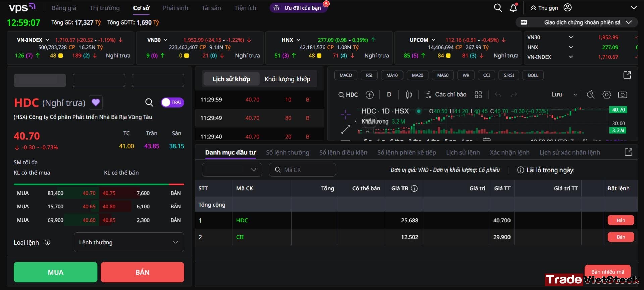Open the candlestick chart type icon
Image resolution: width=644 pixels, height=290 pixels.
point(409,95)
